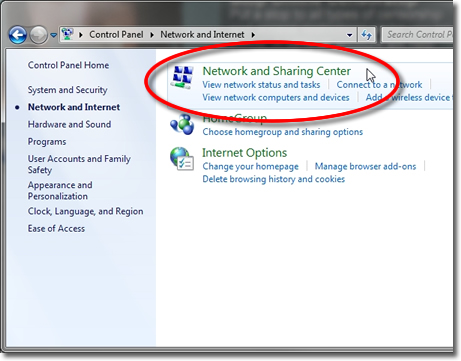Open Network and Sharing Center heading link
The height and width of the screenshot is (361, 461).
[277, 71]
